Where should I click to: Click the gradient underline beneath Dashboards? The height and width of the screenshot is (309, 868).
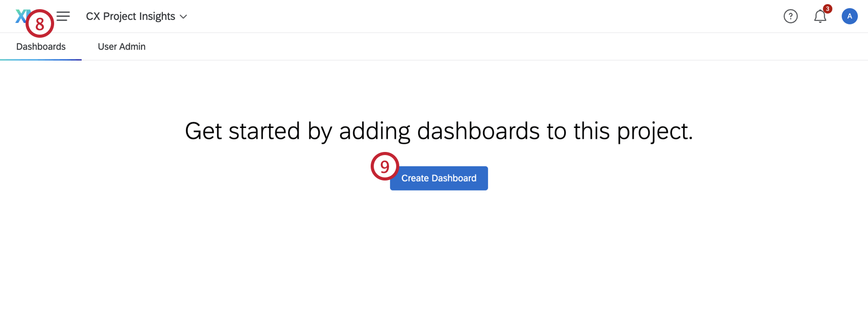point(41,60)
